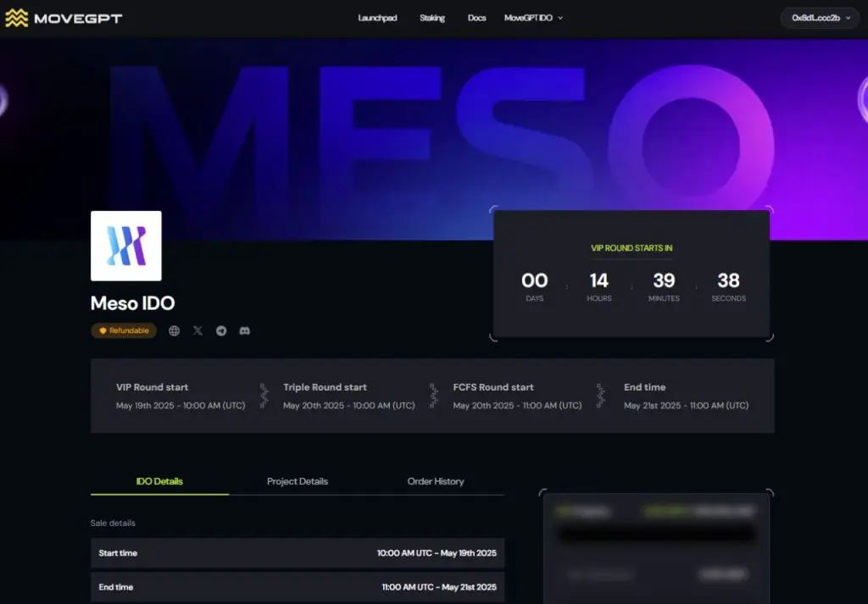Screen dimensions: 868x604
Task: Click the Refundable badge
Action: (125, 331)
